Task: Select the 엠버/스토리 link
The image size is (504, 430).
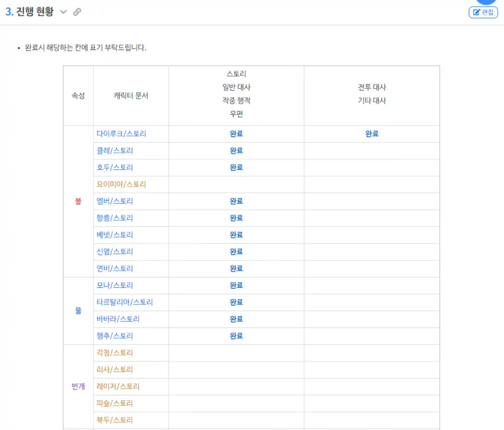Action: (x=114, y=201)
